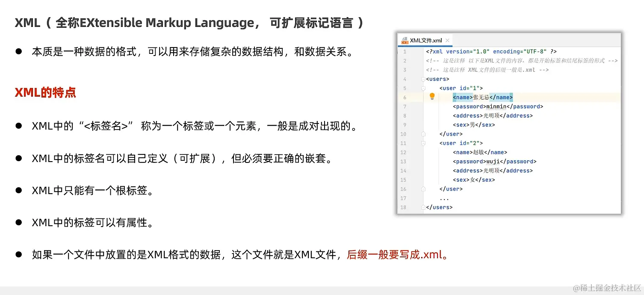Click the <name>赵敏</name> line

coord(480,152)
